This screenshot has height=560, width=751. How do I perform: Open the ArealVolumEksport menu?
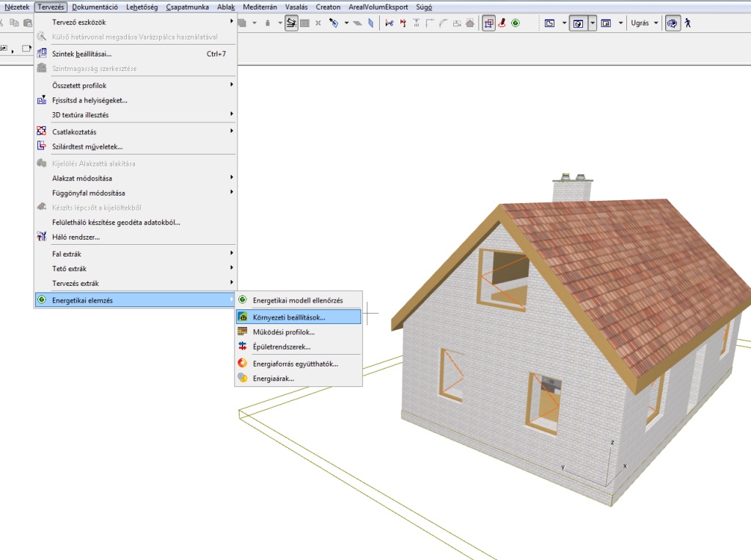tap(378, 7)
